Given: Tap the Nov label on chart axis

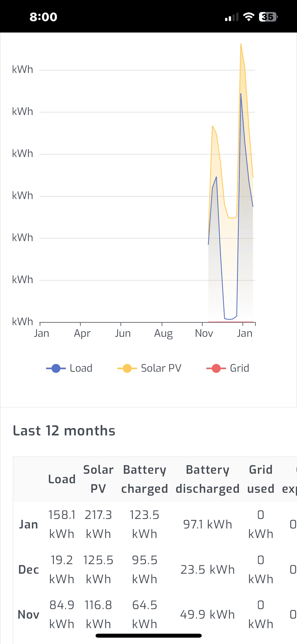Looking at the screenshot, I should pos(204,333).
